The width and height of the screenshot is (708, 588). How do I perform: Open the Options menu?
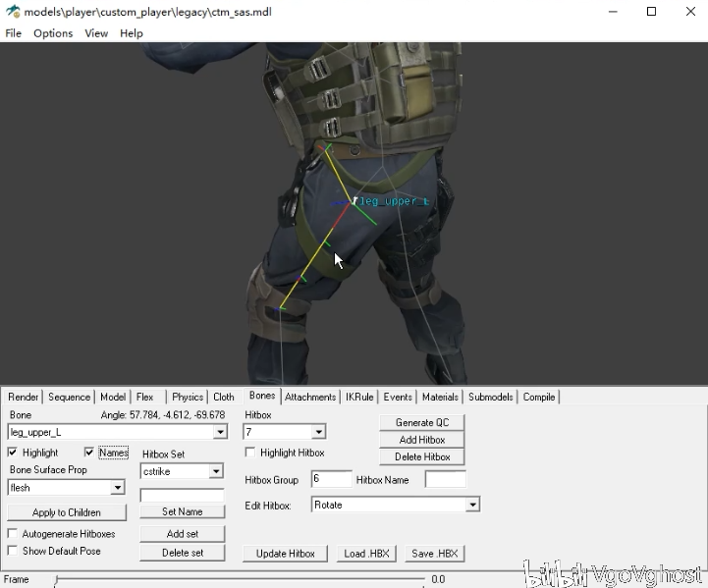(x=53, y=33)
